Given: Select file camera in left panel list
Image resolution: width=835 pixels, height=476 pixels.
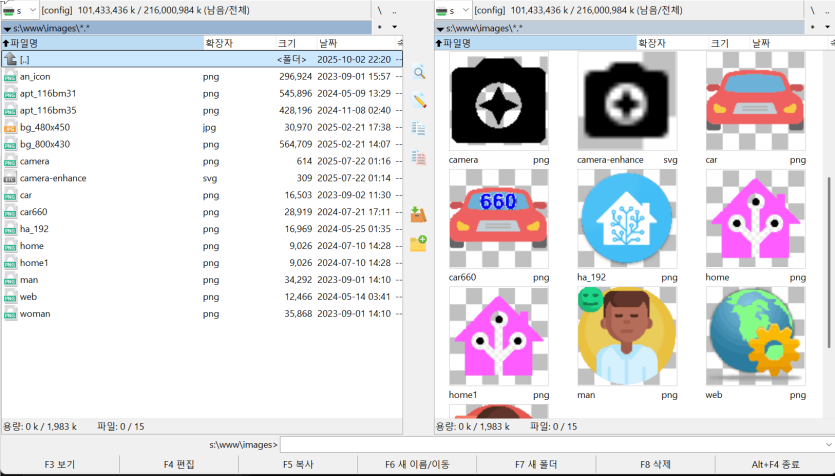Looking at the screenshot, I should (x=202, y=161).
